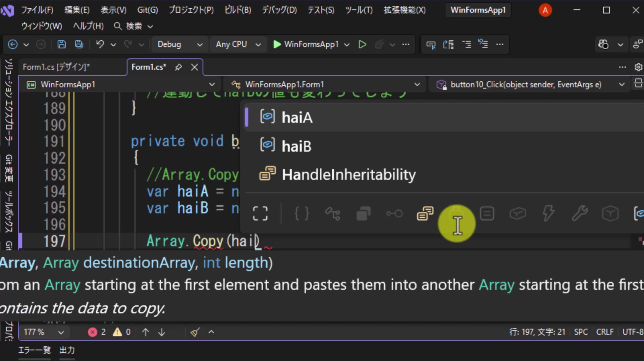This screenshot has height=361, width=644.
Task: Select HandleInheritability from the completion list
Action: tap(443, 174)
